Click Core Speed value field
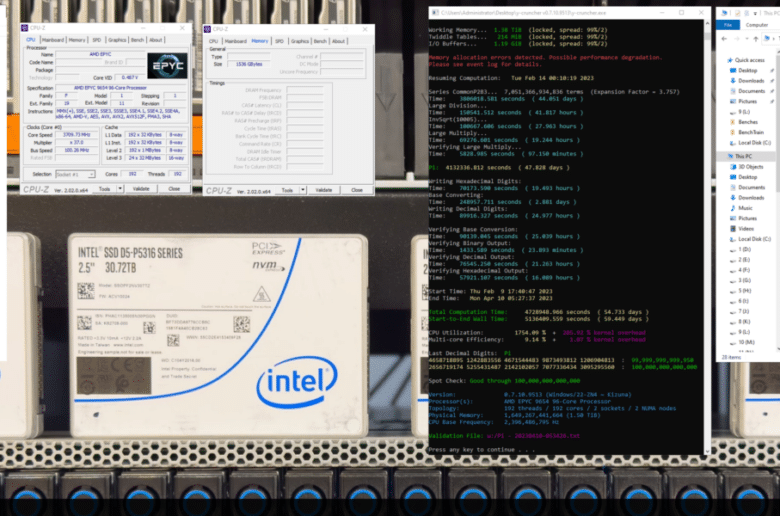Viewport: 780px width, 516px height. point(77,135)
